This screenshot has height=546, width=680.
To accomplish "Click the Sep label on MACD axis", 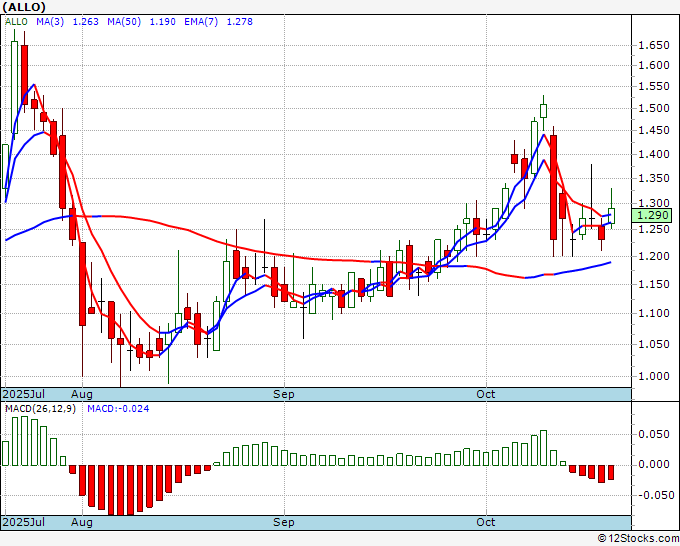I will pos(284,522).
